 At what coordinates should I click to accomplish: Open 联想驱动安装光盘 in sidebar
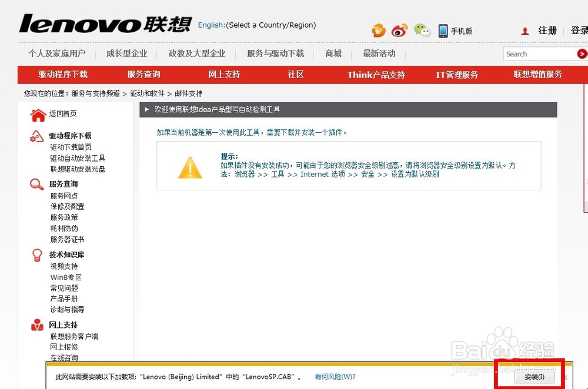(78, 169)
